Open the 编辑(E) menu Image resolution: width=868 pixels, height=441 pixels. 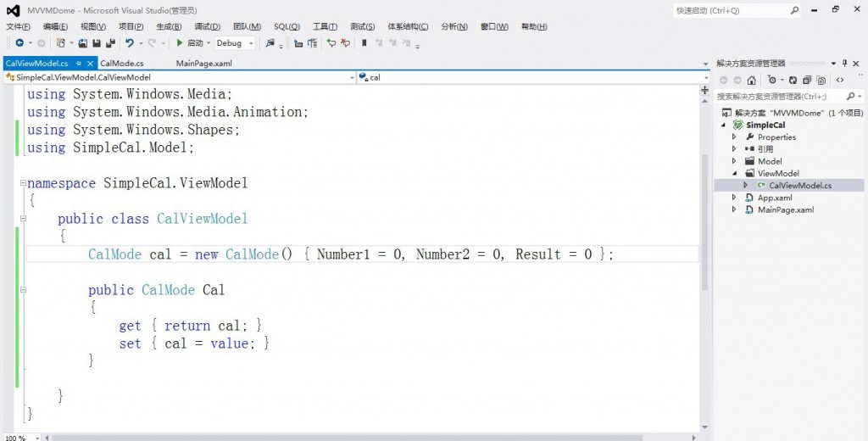click(55, 26)
